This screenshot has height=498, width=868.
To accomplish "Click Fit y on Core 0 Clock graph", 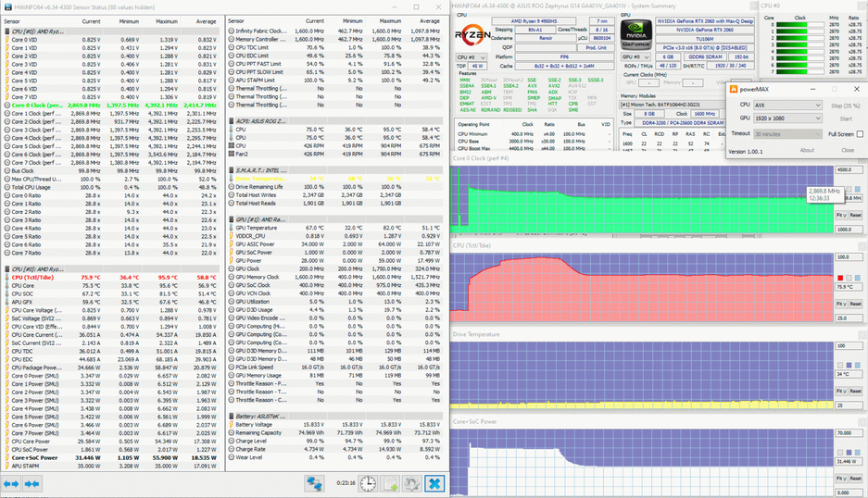I will 841,216.
